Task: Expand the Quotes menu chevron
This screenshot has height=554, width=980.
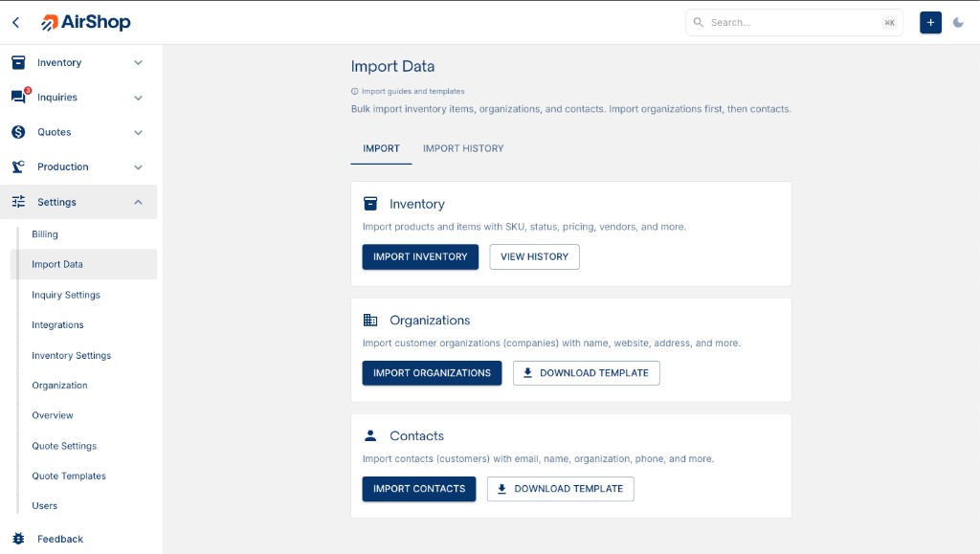Action: point(138,132)
